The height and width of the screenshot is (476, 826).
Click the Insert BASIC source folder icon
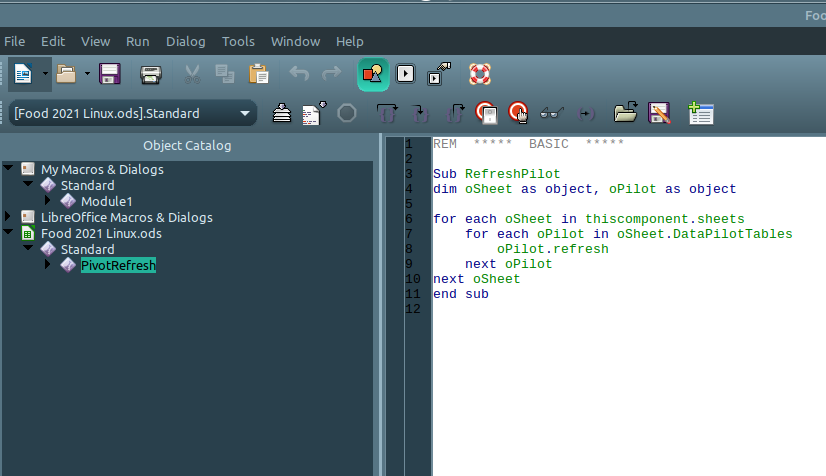(x=626, y=113)
